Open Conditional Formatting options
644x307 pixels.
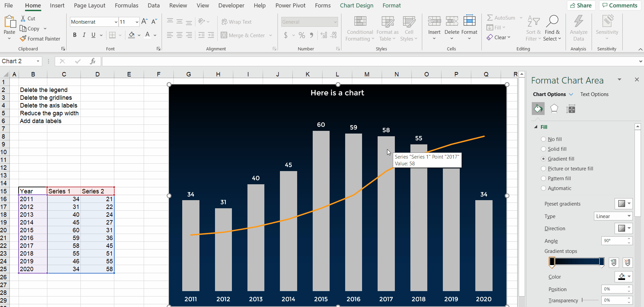click(360, 29)
